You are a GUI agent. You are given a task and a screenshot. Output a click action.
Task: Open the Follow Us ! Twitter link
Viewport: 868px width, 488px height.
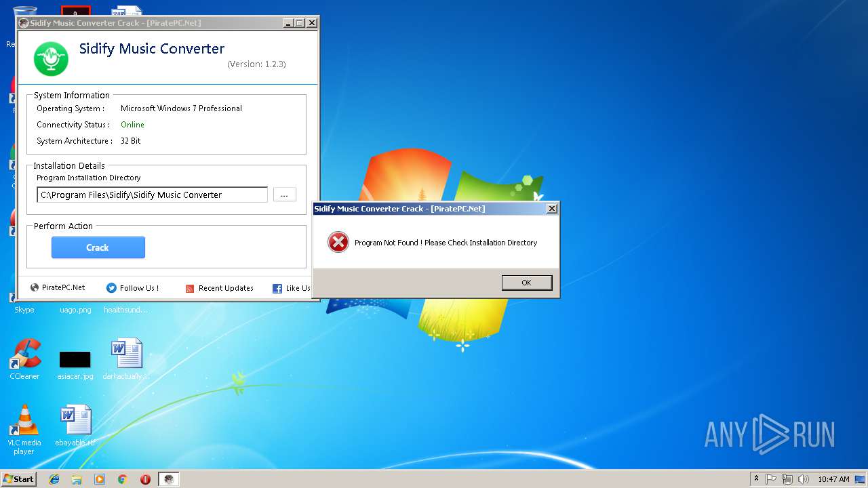click(x=133, y=288)
